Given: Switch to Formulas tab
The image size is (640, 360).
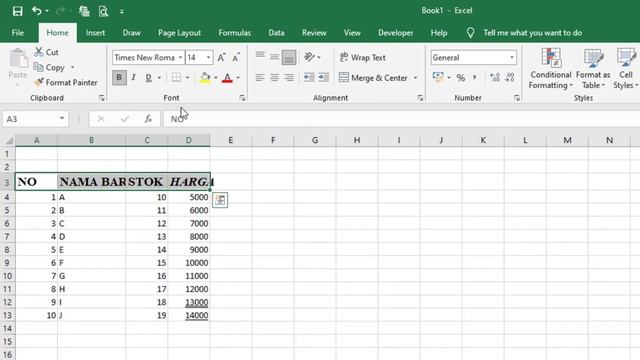Looking at the screenshot, I should pyautogui.click(x=235, y=33).
